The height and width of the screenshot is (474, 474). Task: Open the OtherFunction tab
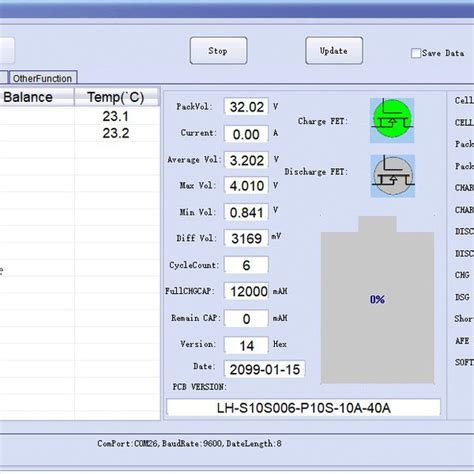(x=43, y=78)
